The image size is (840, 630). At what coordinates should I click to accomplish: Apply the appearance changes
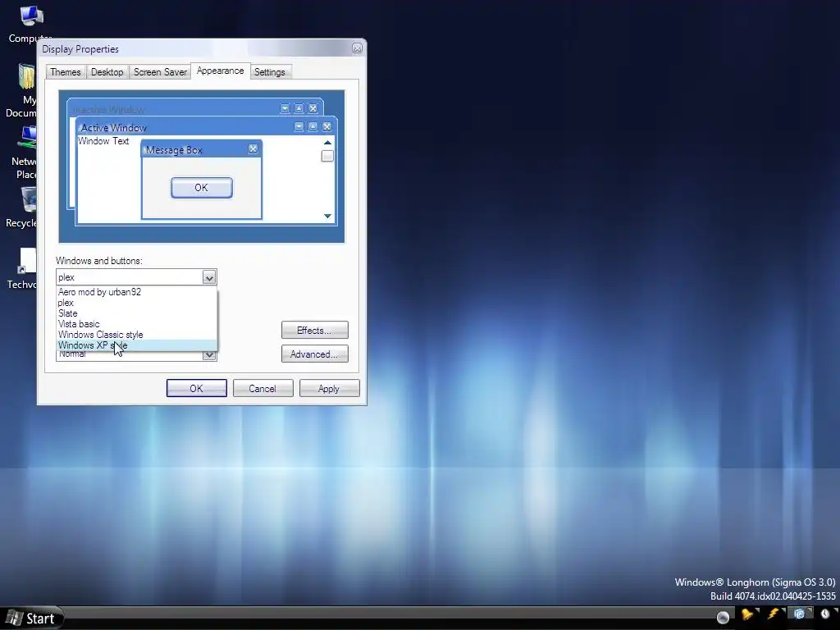329,388
